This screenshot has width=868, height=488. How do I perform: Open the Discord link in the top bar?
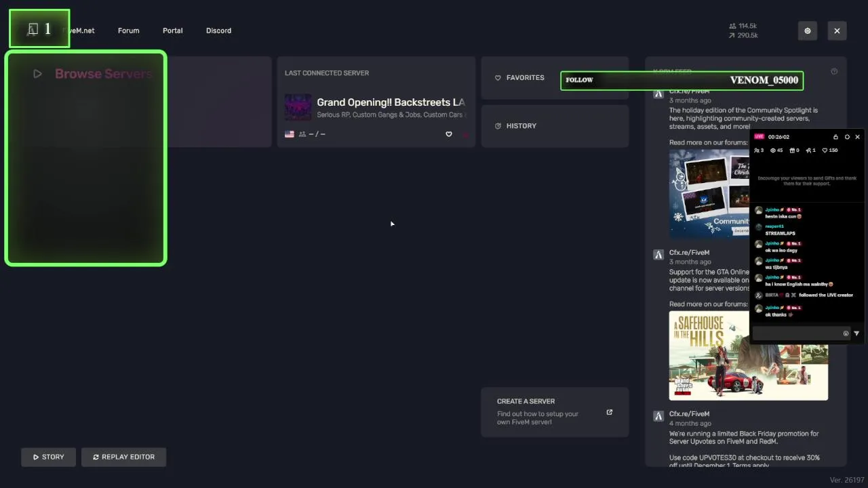[x=218, y=30]
